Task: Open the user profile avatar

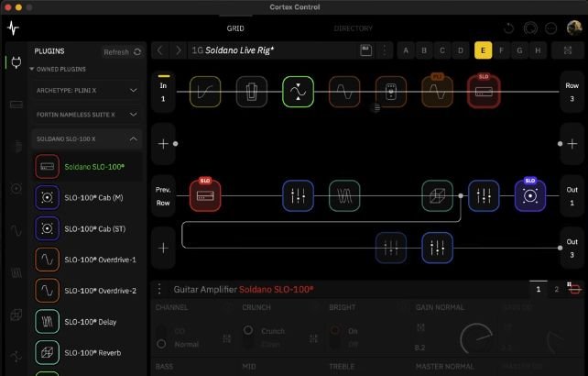Action: click(574, 28)
